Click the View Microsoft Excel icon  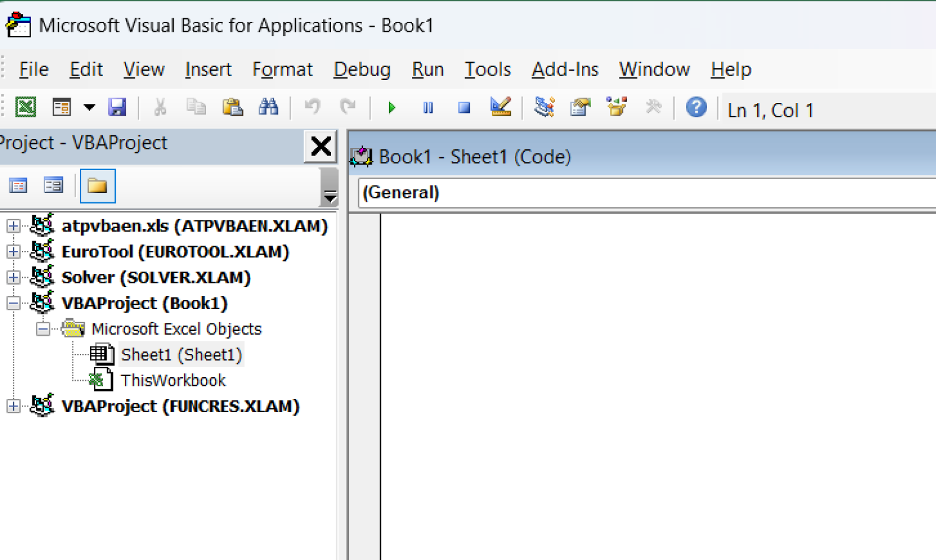pyautogui.click(x=26, y=107)
